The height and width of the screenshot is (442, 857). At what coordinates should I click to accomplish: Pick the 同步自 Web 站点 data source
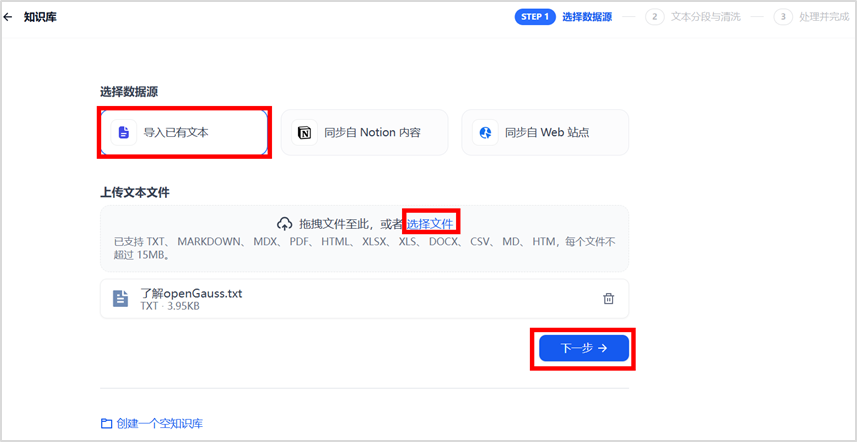coord(546,132)
